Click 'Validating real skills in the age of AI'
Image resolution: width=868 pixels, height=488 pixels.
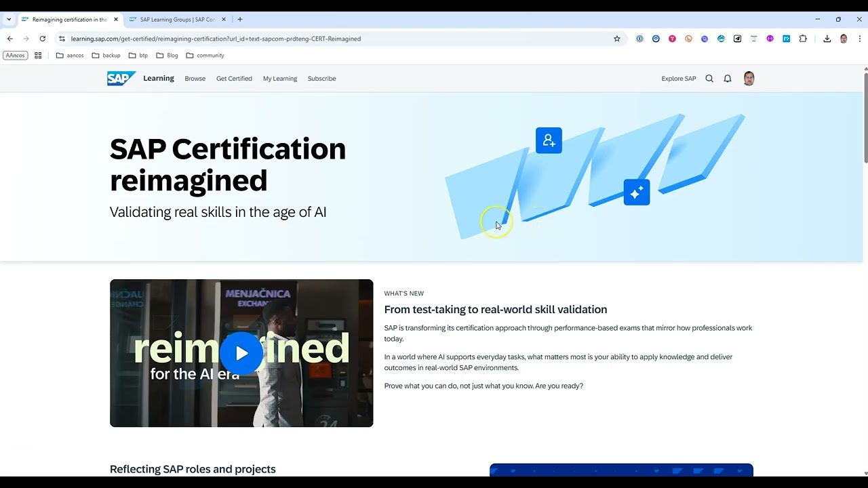click(x=218, y=212)
